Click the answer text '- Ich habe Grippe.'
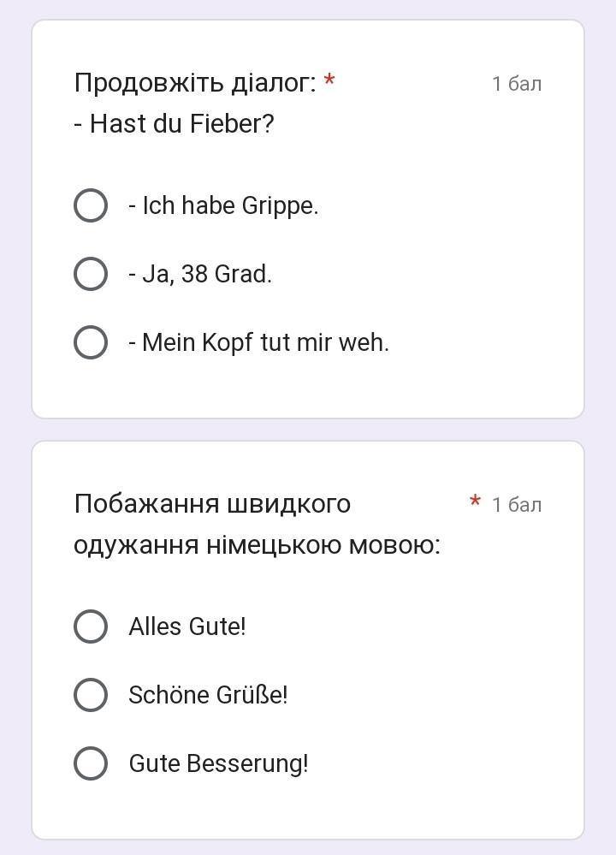 [223, 206]
